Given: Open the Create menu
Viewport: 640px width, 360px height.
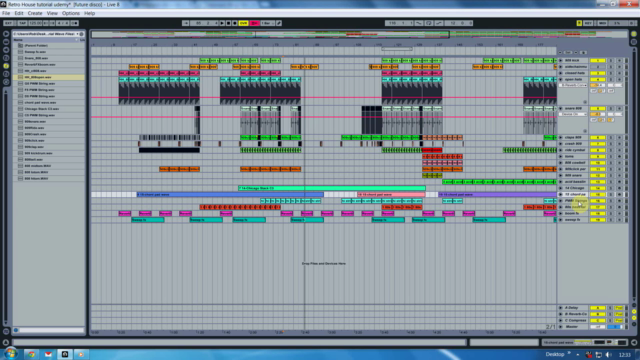Looking at the screenshot, I should 35,13.
